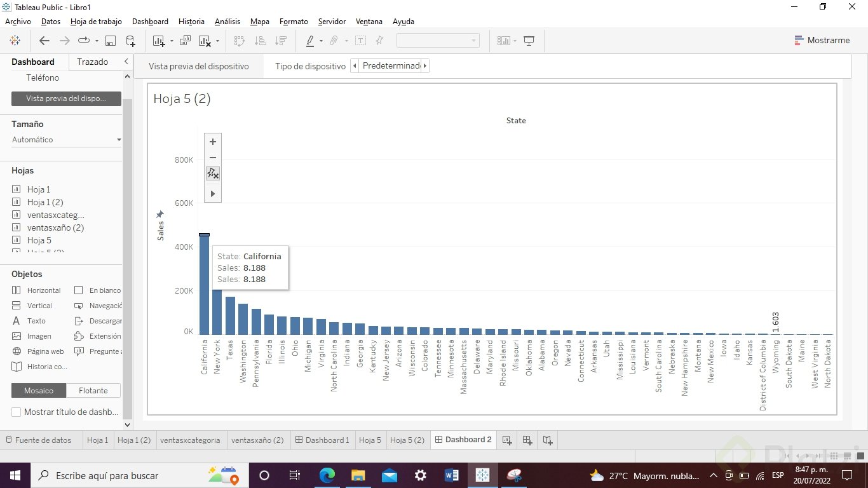Go to previous device type
This screenshot has width=868, height=488.
pyautogui.click(x=355, y=65)
